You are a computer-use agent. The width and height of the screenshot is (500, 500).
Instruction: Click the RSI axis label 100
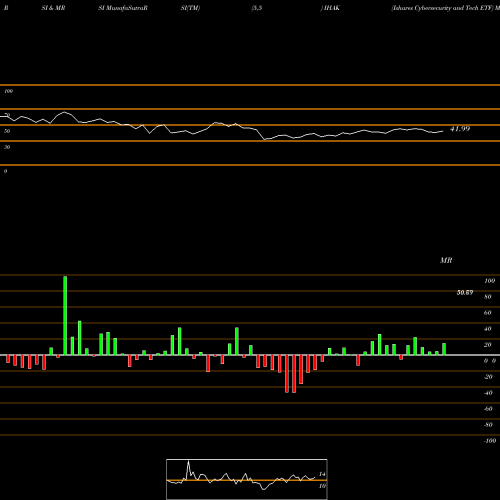coord(9,91)
